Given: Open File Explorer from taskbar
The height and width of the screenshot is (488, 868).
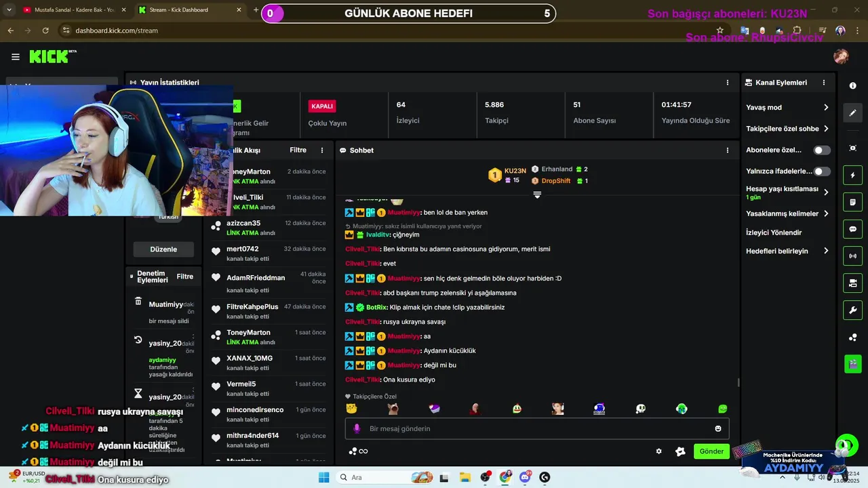Looking at the screenshot, I should tap(465, 477).
